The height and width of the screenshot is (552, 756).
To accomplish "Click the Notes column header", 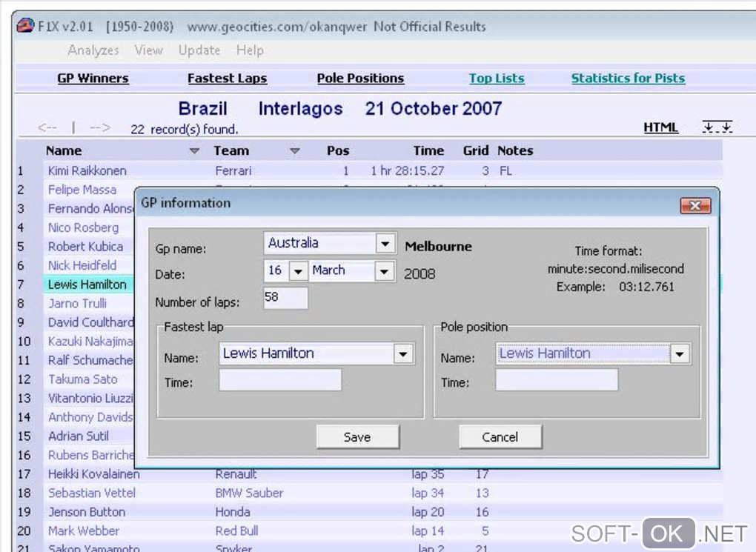I will [515, 150].
